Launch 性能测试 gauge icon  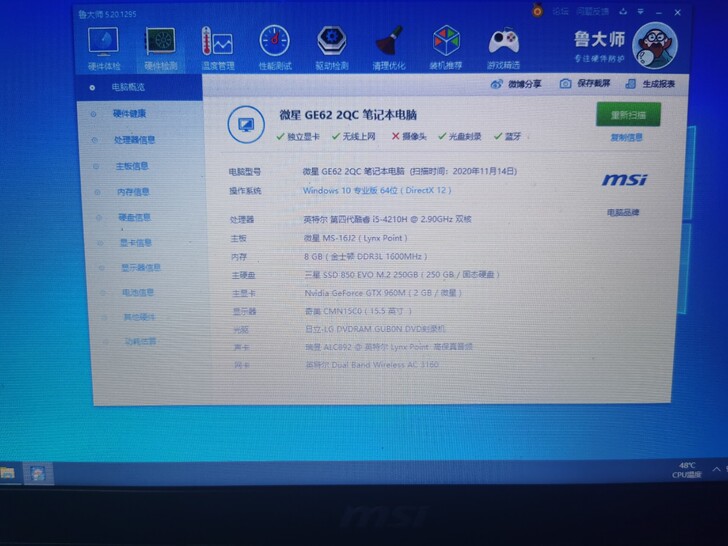point(274,49)
